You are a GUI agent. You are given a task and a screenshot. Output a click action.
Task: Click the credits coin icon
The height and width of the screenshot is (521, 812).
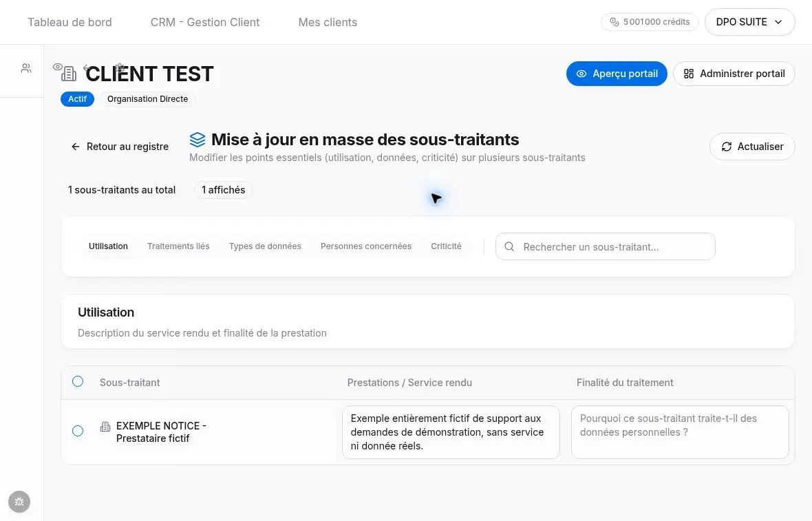pyautogui.click(x=615, y=22)
